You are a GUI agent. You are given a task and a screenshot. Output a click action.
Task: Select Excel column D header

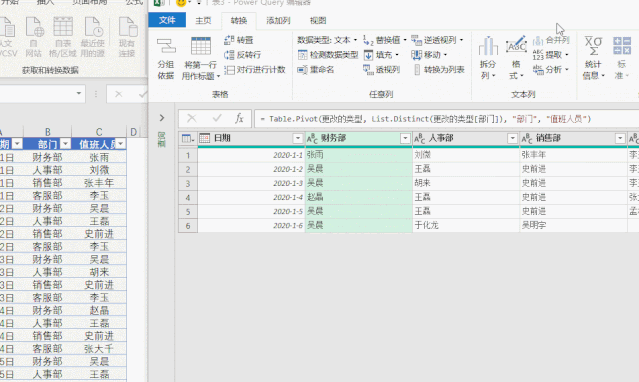point(133,132)
